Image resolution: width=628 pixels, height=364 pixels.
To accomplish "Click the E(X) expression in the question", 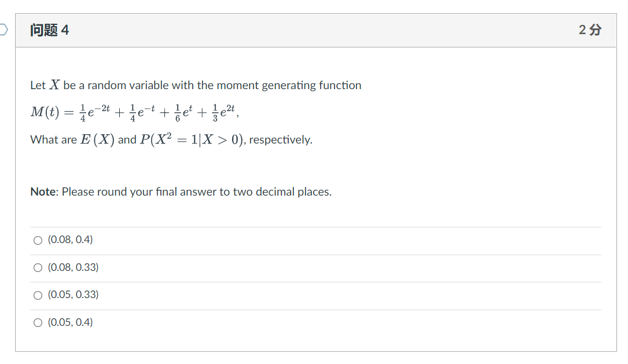I will click(x=97, y=139).
